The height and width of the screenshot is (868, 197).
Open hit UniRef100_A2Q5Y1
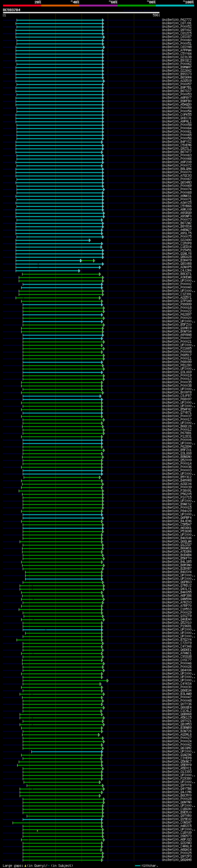click(x=177, y=297)
